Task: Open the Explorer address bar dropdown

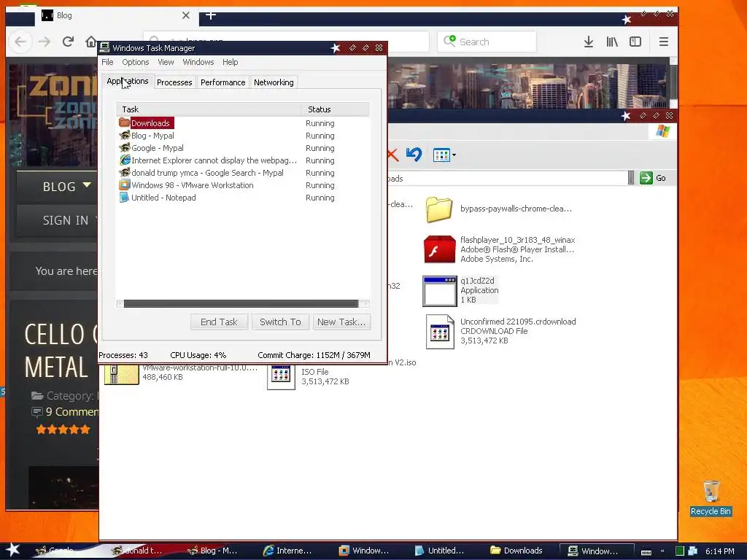Action: point(631,178)
